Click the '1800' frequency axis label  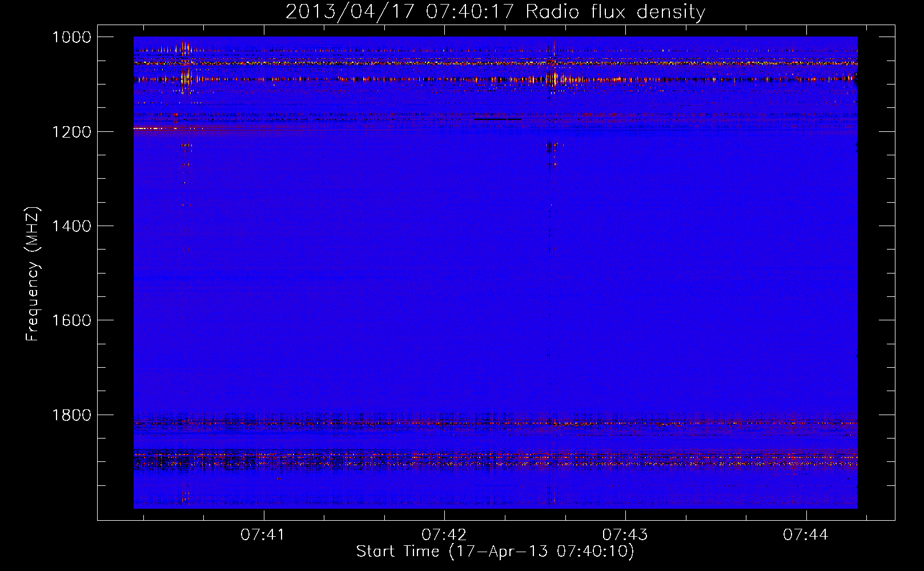pos(71,415)
